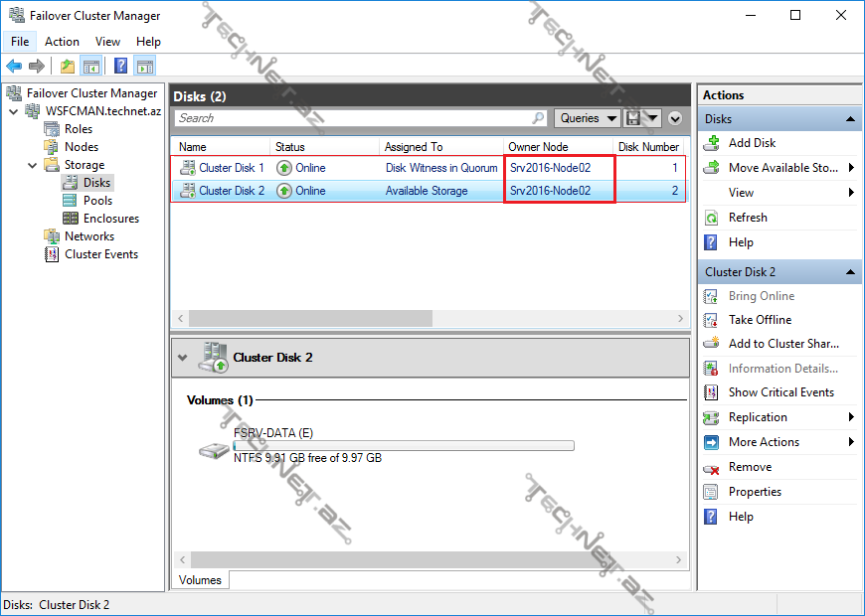Select the Show/Hide Console Tree toolbar icon
The image size is (865, 616).
[89, 66]
